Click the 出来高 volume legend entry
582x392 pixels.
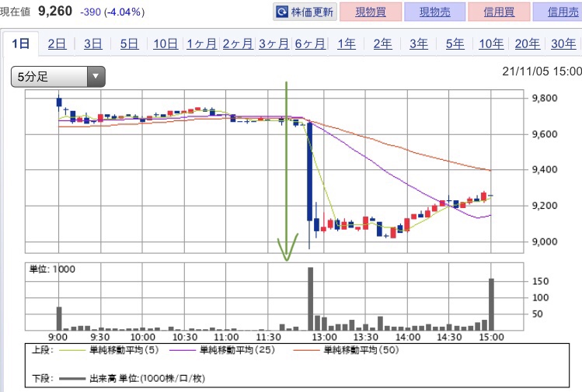(132, 379)
